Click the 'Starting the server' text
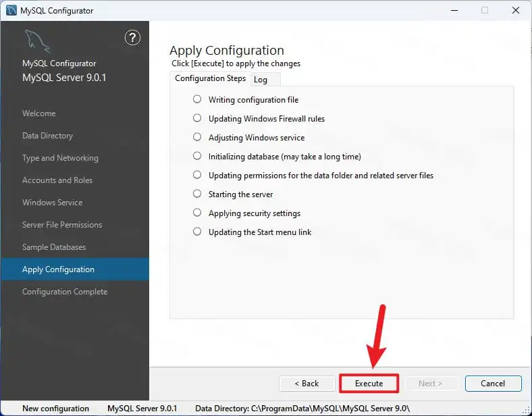The image size is (532, 416). [240, 194]
